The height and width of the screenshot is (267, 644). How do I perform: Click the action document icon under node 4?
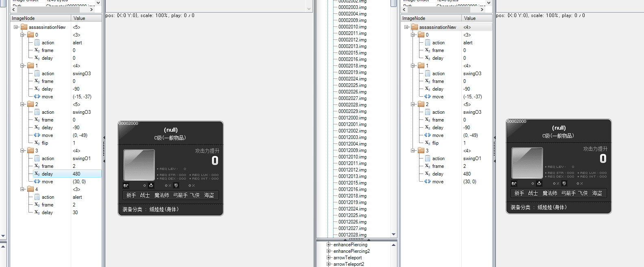(37, 197)
